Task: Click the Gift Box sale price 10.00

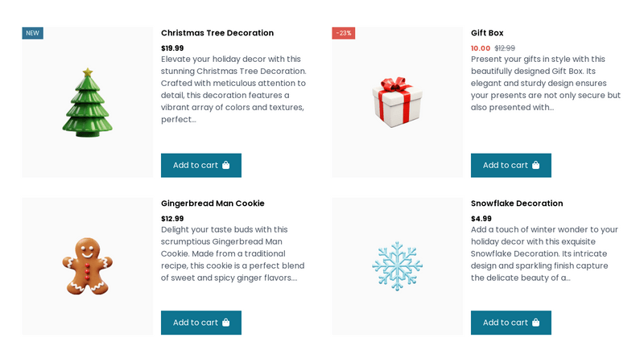Action: click(x=481, y=48)
